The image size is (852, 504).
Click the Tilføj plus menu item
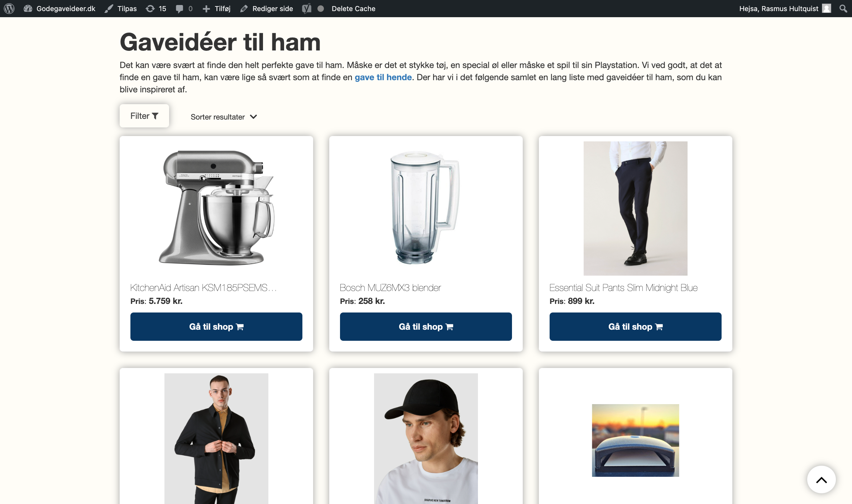click(216, 9)
